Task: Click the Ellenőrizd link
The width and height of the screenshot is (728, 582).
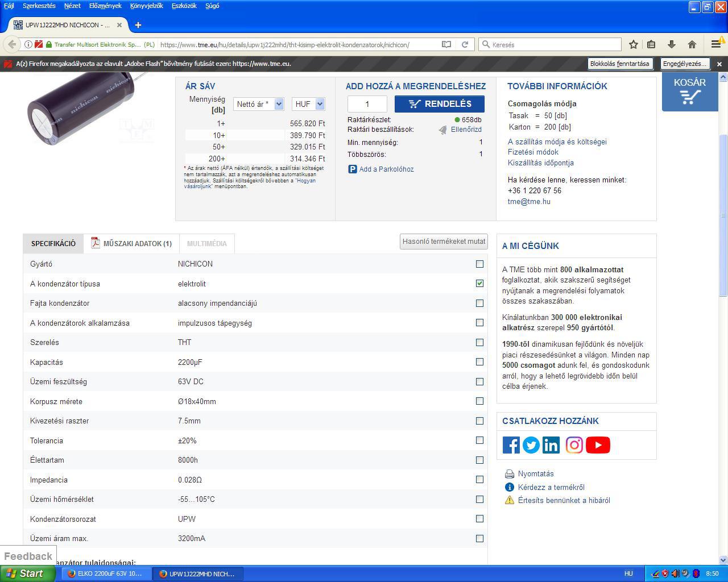Action: [x=466, y=130]
